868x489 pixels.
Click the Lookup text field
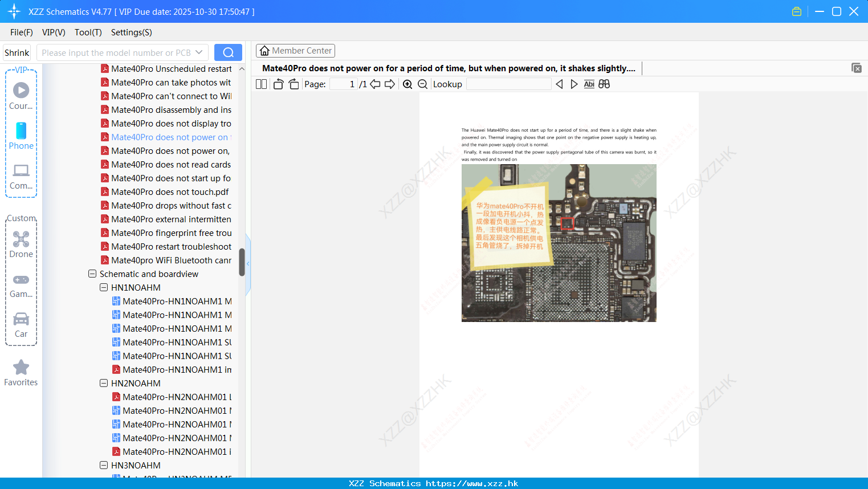click(x=509, y=84)
